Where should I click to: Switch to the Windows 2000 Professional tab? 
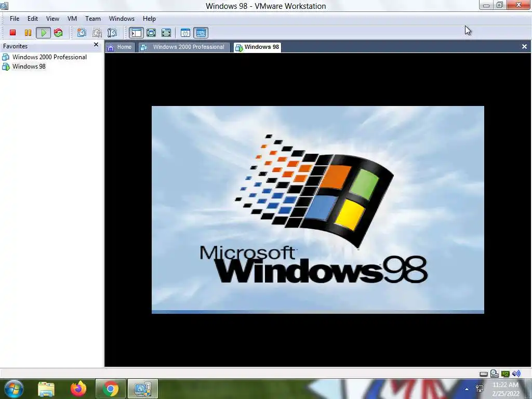pyautogui.click(x=183, y=47)
